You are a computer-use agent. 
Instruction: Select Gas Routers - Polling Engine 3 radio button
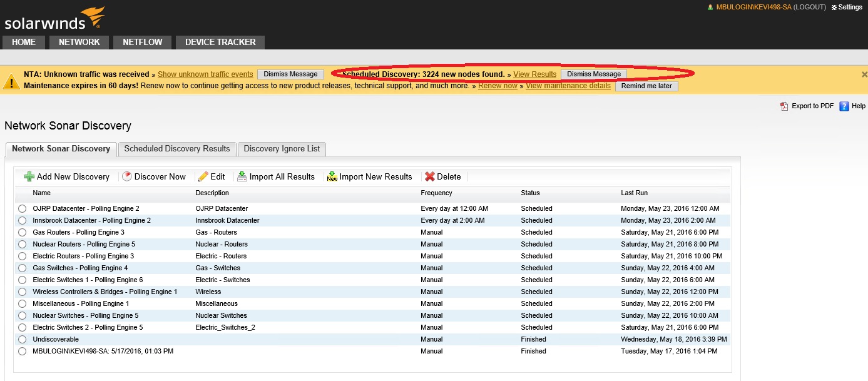[23, 233]
